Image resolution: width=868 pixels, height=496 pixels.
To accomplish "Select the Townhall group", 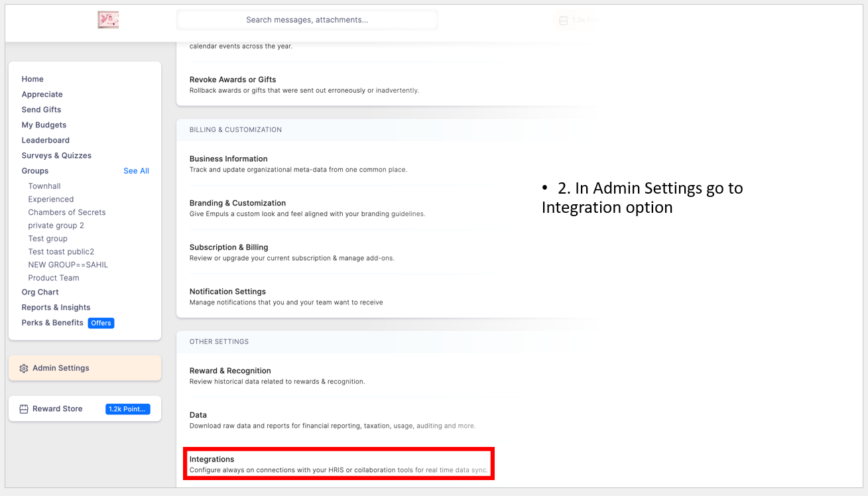I will click(44, 186).
